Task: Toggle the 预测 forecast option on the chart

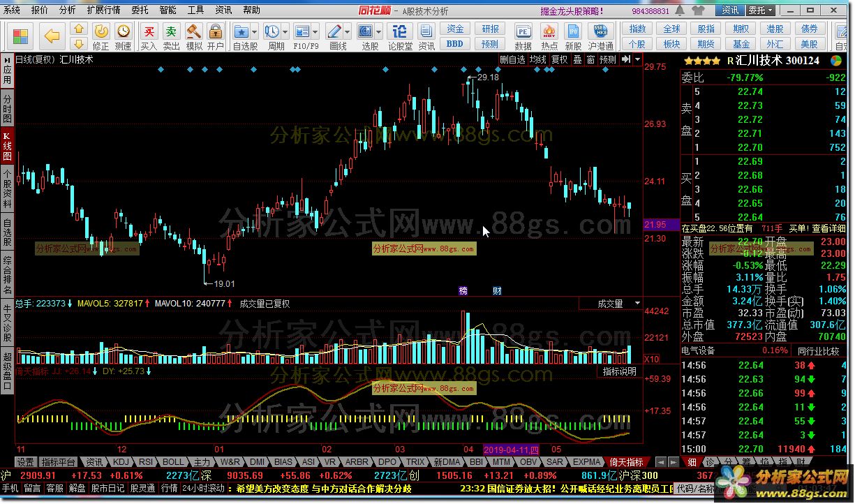Action: (x=608, y=60)
